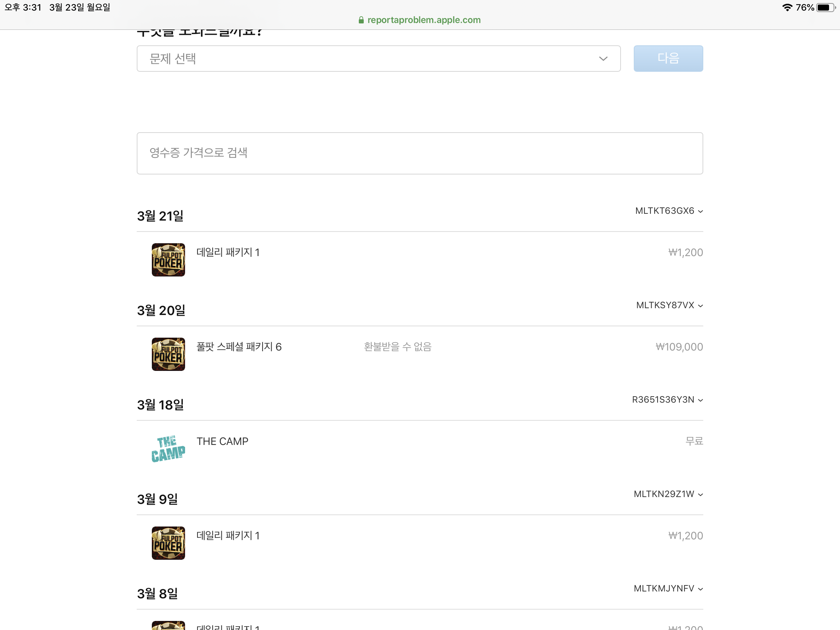Image resolution: width=840 pixels, height=630 pixels.
Task: Click the 영수증 가격으로 검색 search field
Action: tap(420, 153)
